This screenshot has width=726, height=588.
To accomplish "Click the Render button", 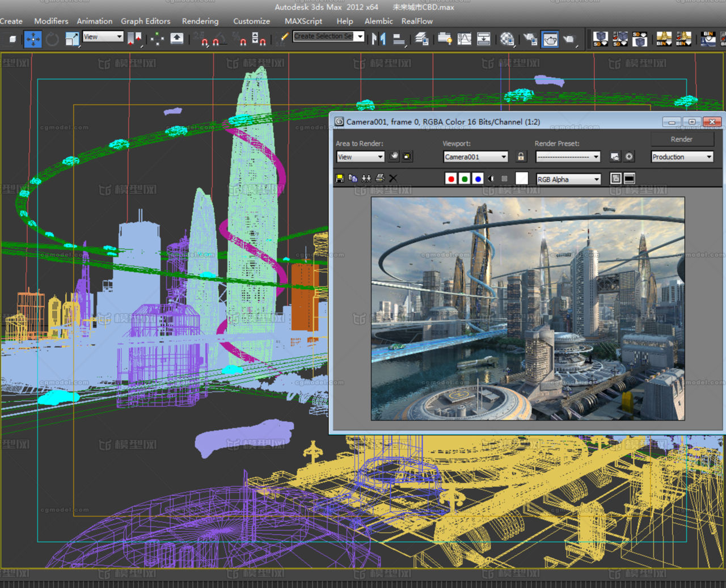I will click(x=681, y=139).
